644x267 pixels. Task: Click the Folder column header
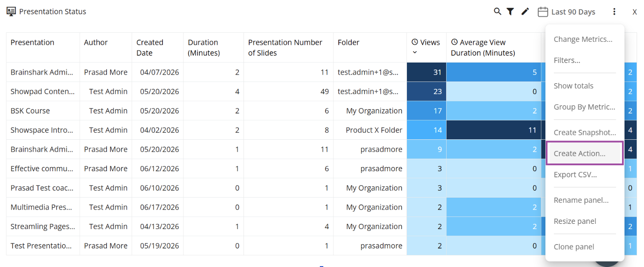coord(348,42)
